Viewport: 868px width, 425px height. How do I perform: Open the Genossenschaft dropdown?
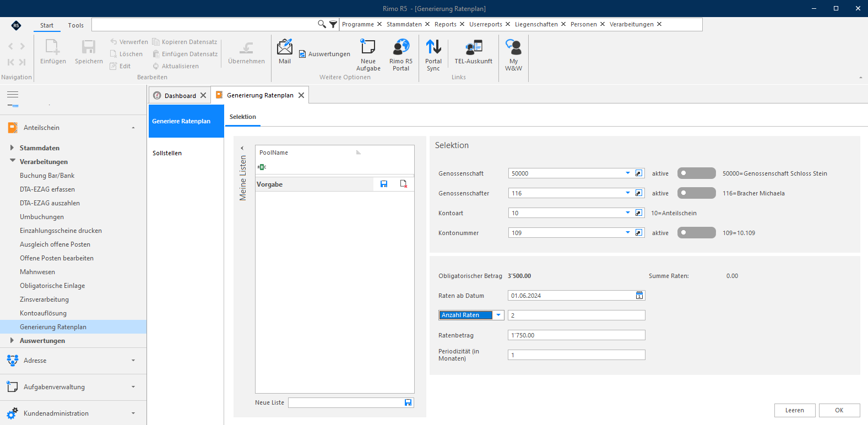pos(628,173)
